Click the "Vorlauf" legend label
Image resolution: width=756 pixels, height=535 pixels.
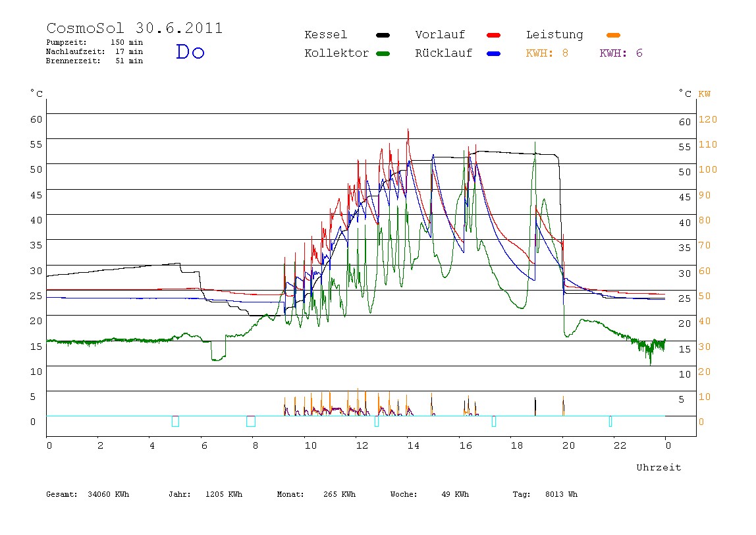440,35
